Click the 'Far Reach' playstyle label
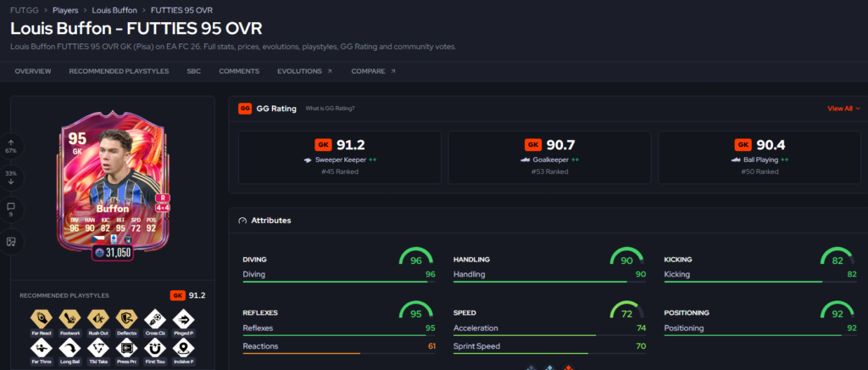 pyautogui.click(x=41, y=334)
